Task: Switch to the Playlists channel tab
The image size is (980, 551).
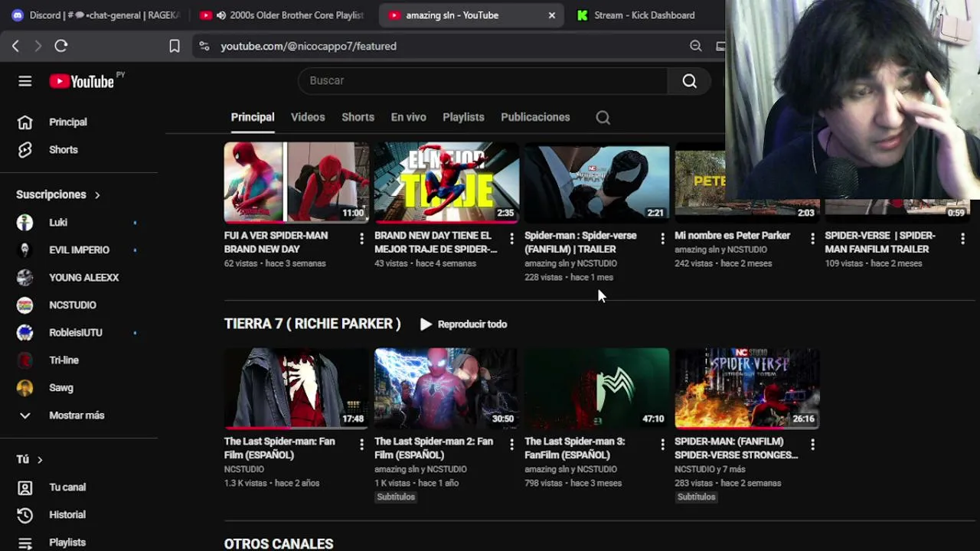Action: [463, 117]
